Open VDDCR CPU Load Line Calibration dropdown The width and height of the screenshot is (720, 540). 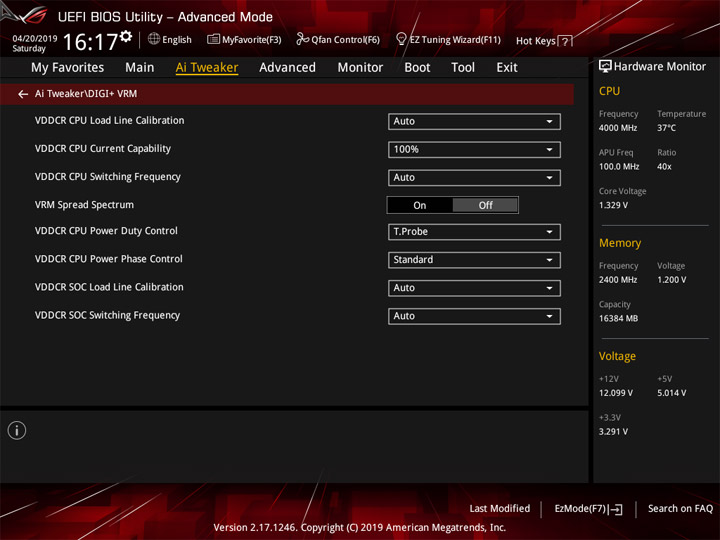tap(474, 122)
